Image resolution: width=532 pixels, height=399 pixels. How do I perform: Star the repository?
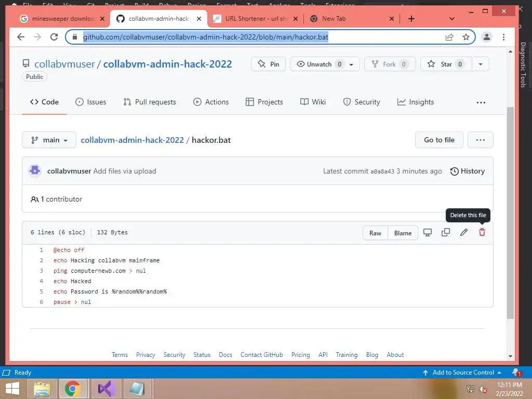pyautogui.click(x=446, y=64)
